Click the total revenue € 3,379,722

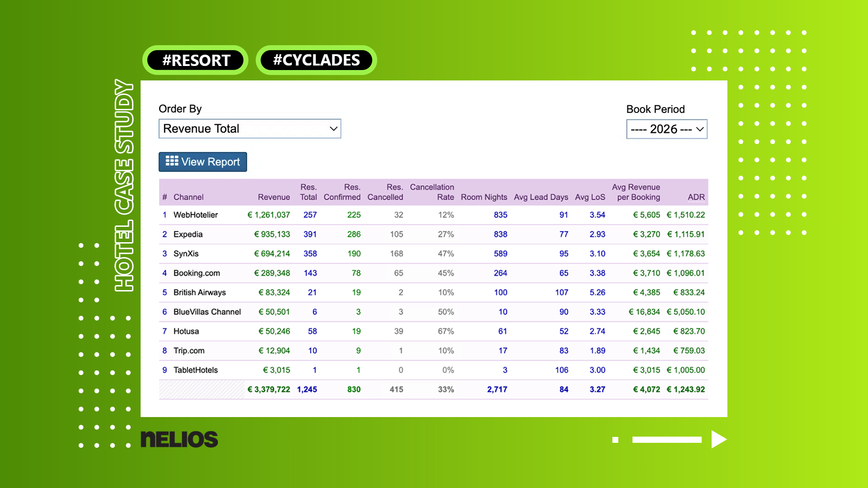coord(269,389)
